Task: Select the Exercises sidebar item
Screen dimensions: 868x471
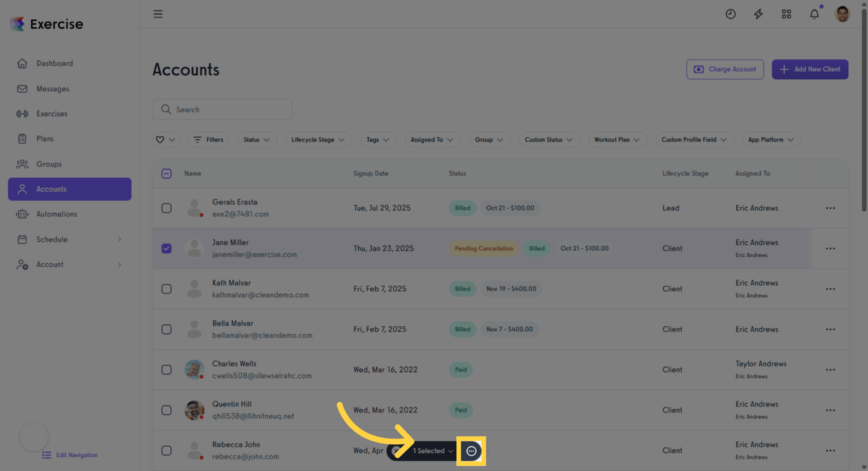Action: tap(53, 113)
